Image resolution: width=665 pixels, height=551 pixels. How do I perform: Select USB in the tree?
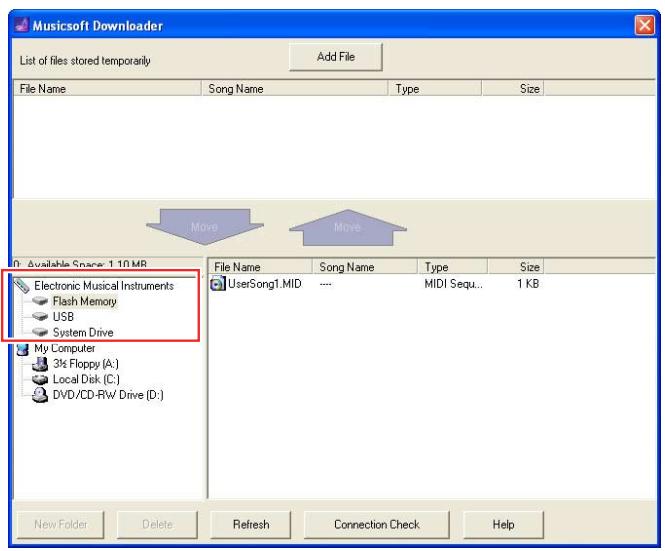(63, 317)
